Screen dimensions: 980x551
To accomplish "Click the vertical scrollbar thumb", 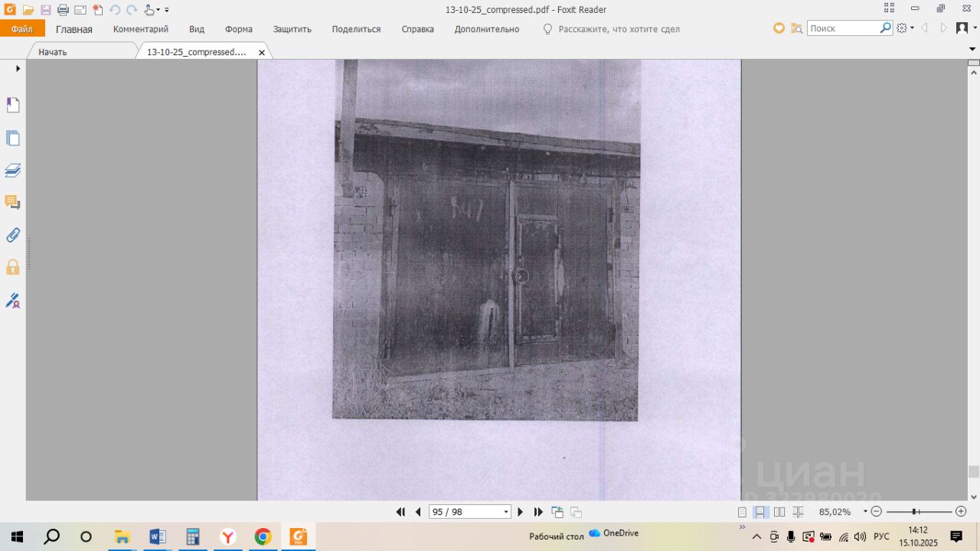I will pos(974,471).
